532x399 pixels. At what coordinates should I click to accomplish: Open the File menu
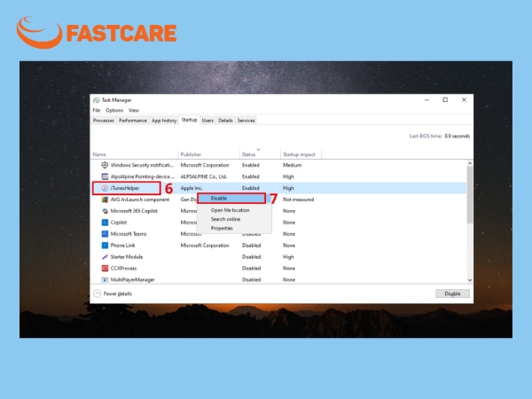click(97, 110)
